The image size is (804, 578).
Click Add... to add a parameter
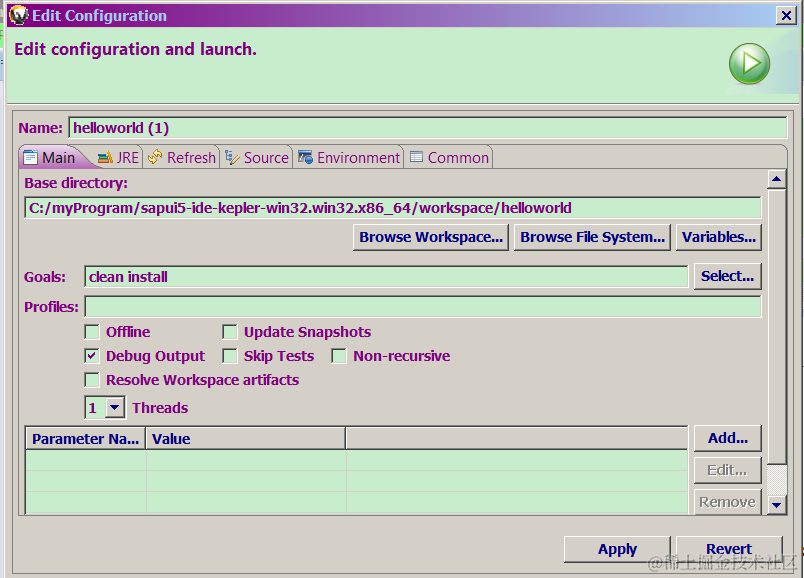727,438
